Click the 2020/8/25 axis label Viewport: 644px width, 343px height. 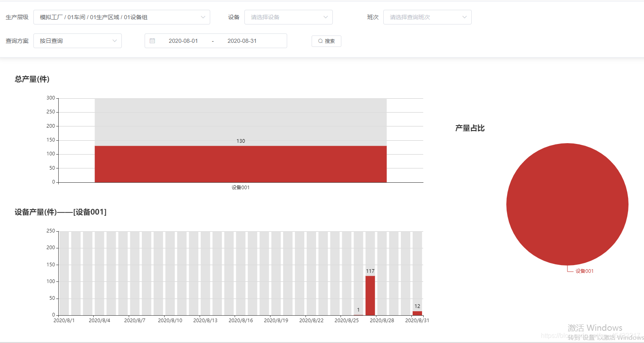point(347,321)
